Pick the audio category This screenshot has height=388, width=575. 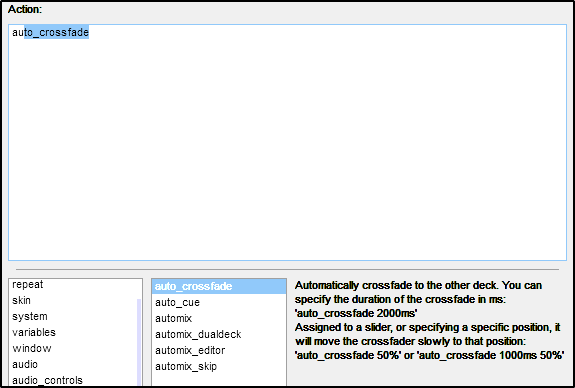[25, 365]
